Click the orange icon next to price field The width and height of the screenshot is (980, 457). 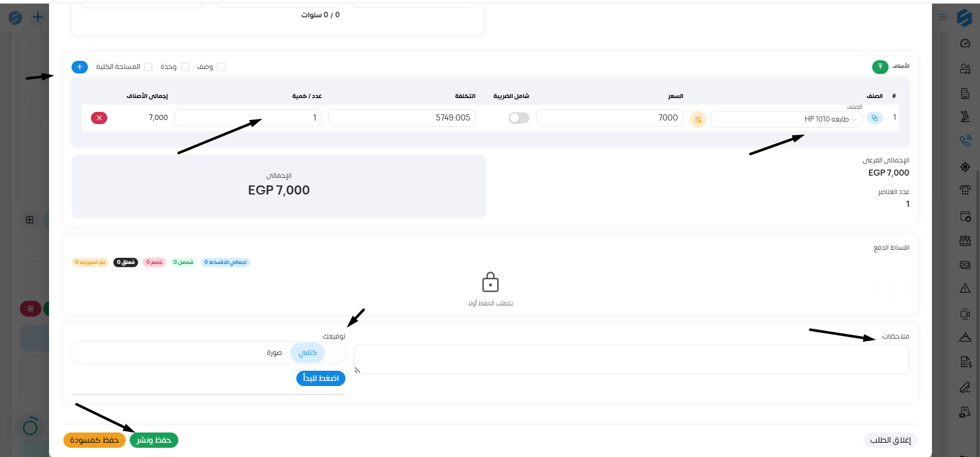(x=697, y=119)
